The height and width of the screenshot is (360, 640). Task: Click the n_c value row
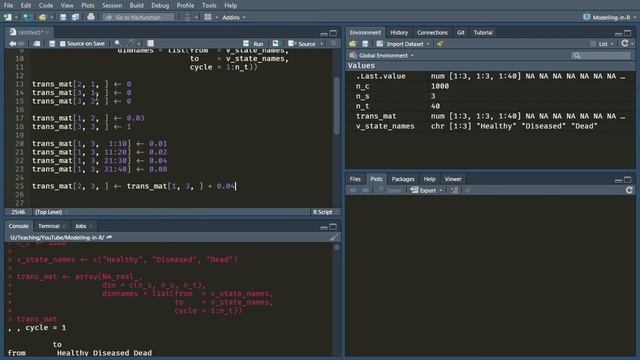pos(490,86)
